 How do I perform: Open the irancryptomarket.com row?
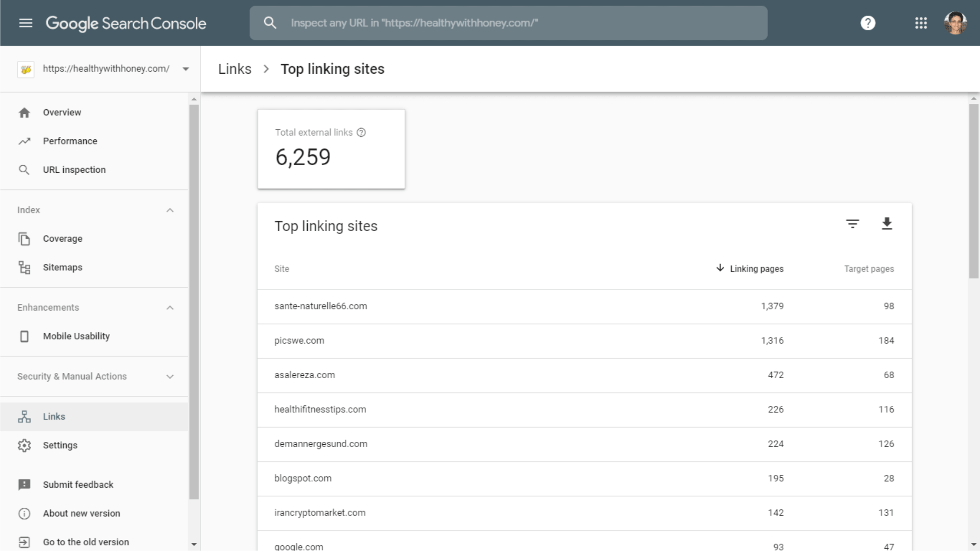[x=584, y=513]
